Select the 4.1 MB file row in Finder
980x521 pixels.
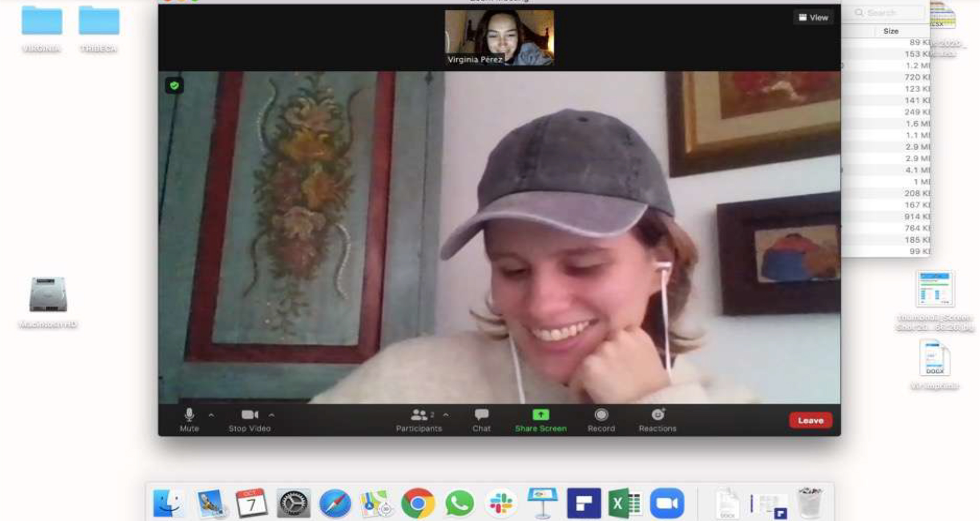click(885, 170)
